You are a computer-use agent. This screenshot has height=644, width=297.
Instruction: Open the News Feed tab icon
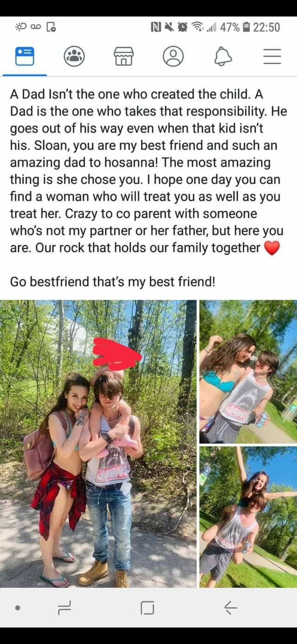pyautogui.click(x=25, y=56)
